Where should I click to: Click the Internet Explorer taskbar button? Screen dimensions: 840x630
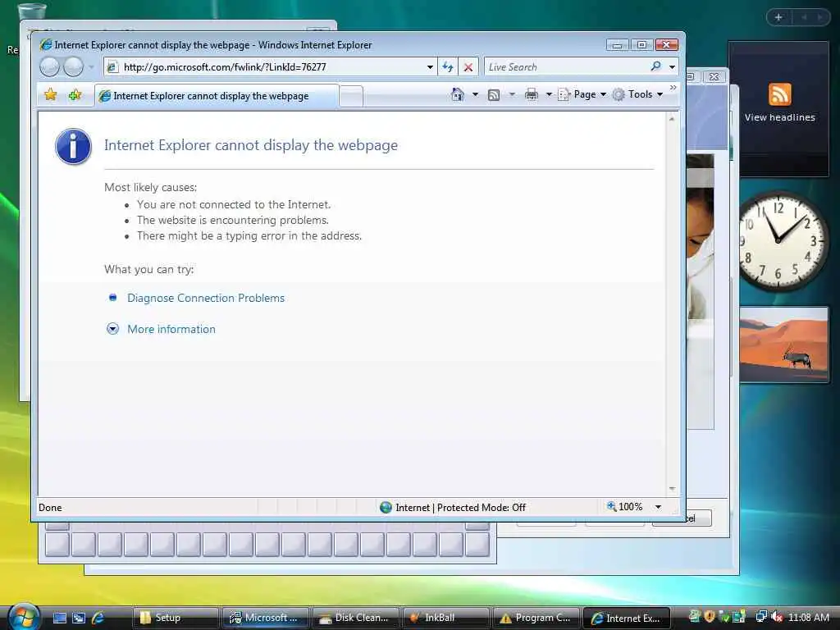pyautogui.click(x=626, y=618)
